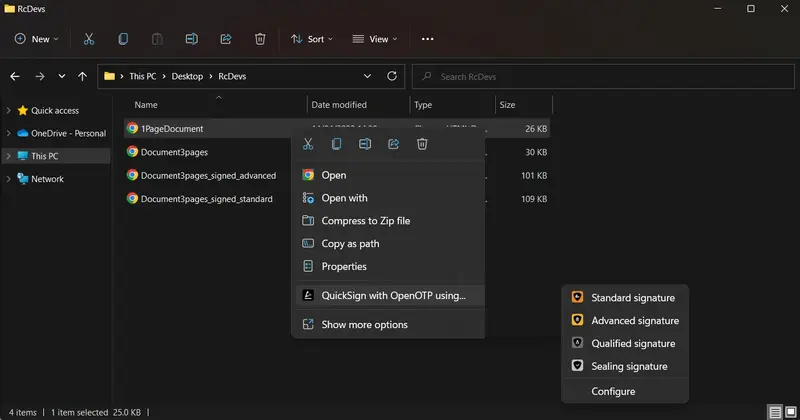Pick Standard signature from the submenu
This screenshot has width=800, height=420.
point(625,298)
